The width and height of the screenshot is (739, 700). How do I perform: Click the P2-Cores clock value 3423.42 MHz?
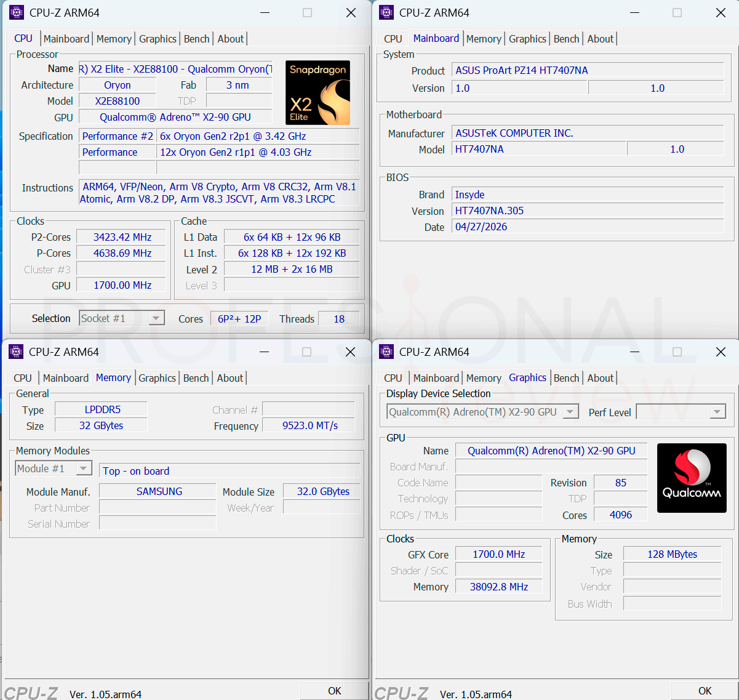click(122, 237)
